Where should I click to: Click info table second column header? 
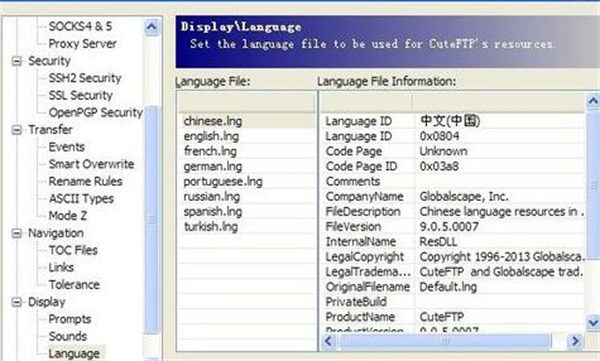pos(499,103)
